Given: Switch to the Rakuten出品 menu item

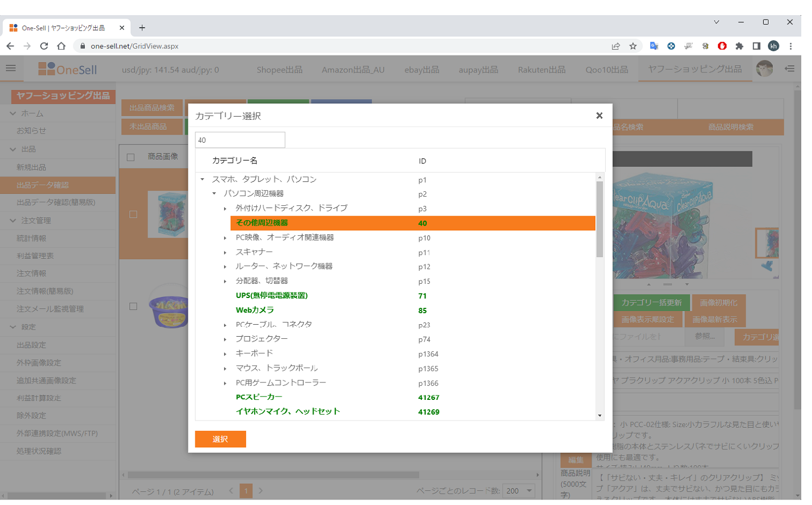Looking at the screenshot, I should click(540, 69).
